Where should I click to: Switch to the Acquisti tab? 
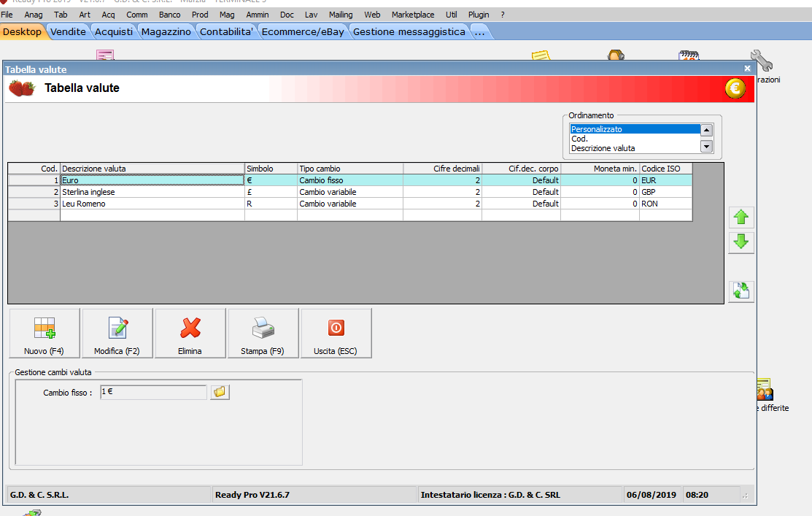[114, 31]
